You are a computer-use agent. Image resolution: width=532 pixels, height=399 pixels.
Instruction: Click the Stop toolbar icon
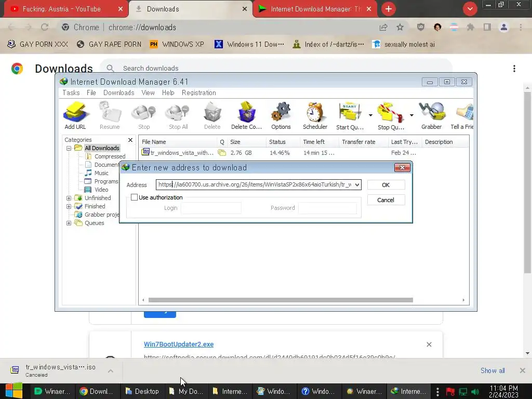tap(144, 115)
